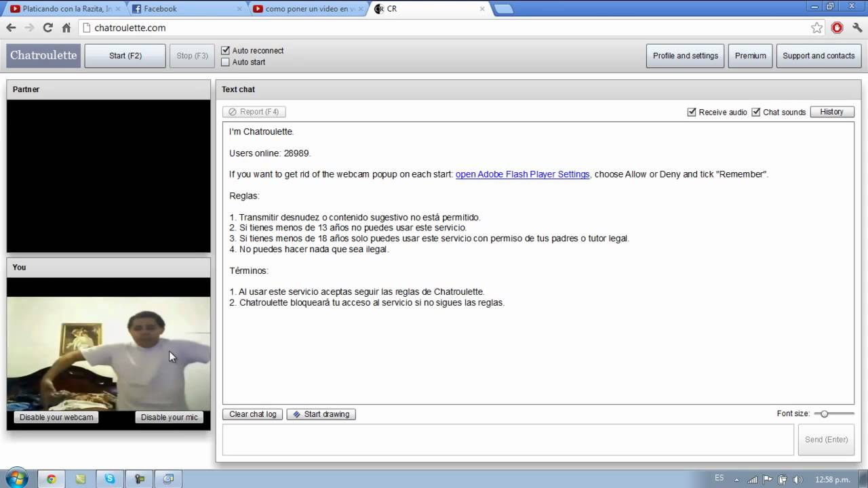The image size is (868, 488).
Task: Click the red ad-block extension icon
Action: [x=837, y=28]
